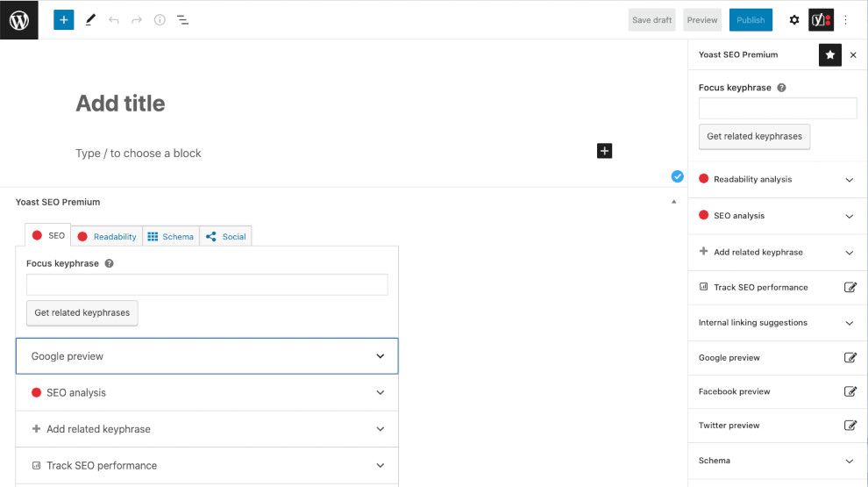This screenshot has height=487, width=868.
Task: Click chart icon beside metabox Track SEO performance
Action: point(36,465)
